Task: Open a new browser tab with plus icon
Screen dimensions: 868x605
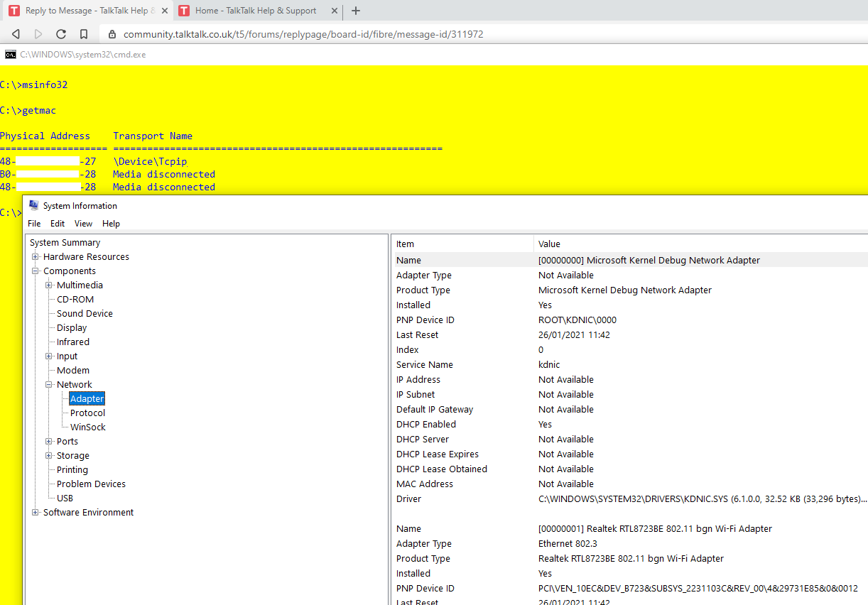Action: coord(356,11)
